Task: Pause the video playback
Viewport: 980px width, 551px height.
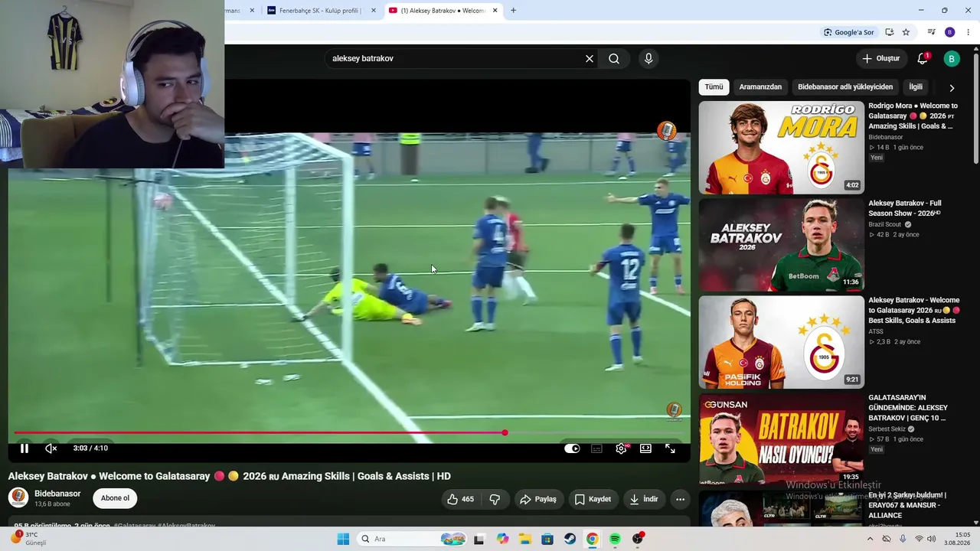Action: click(24, 448)
